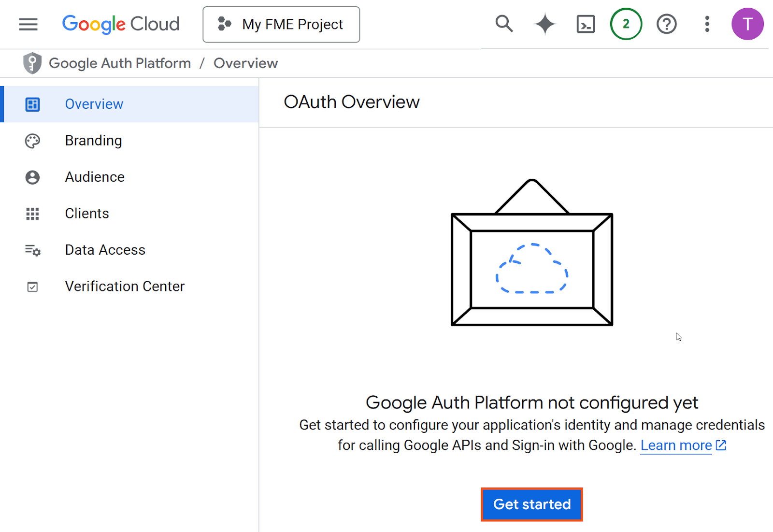Open the Clients section
Viewport: 773px width, 532px height.
point(129,214)
